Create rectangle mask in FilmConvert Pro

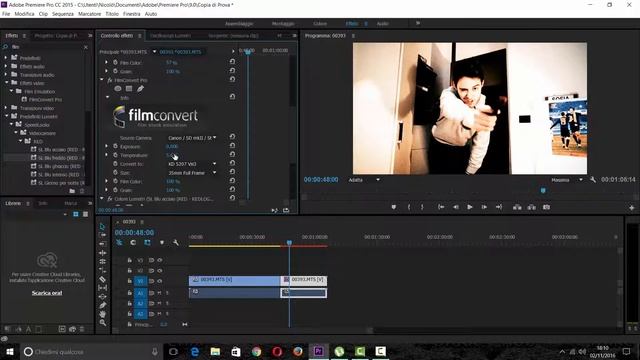129,89
